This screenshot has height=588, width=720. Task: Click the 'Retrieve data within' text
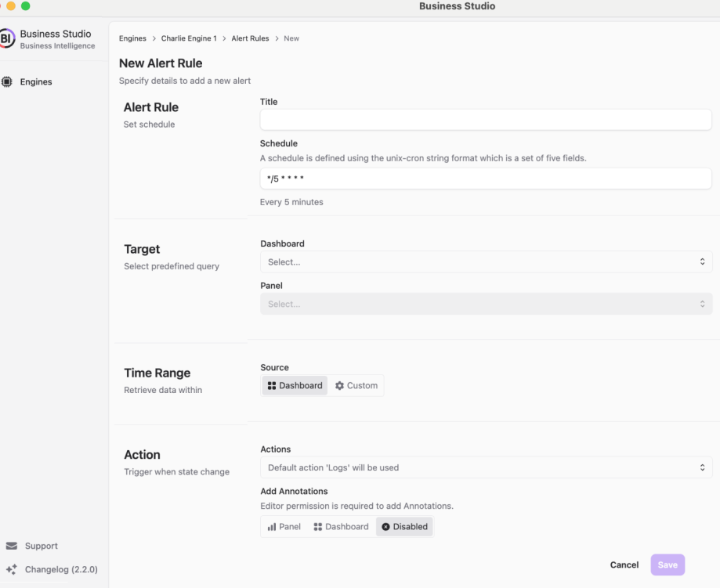click(x=163, y=390)
